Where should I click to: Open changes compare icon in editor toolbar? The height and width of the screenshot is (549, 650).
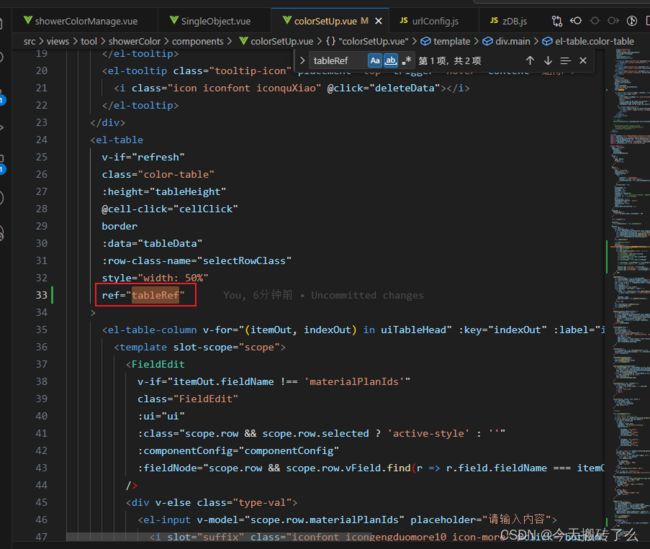tap(557, 21)
